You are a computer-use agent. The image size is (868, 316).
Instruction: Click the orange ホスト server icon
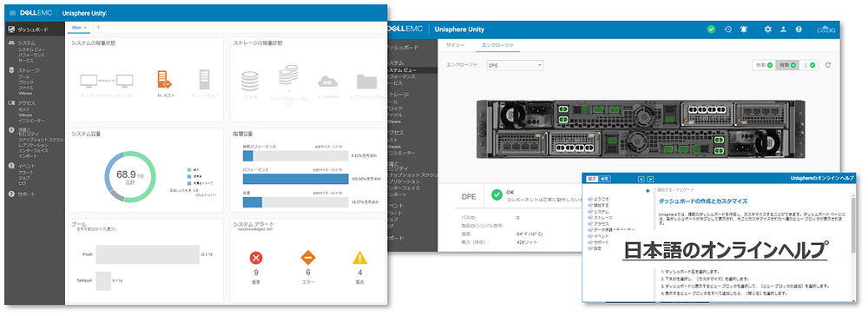[164, 80]
